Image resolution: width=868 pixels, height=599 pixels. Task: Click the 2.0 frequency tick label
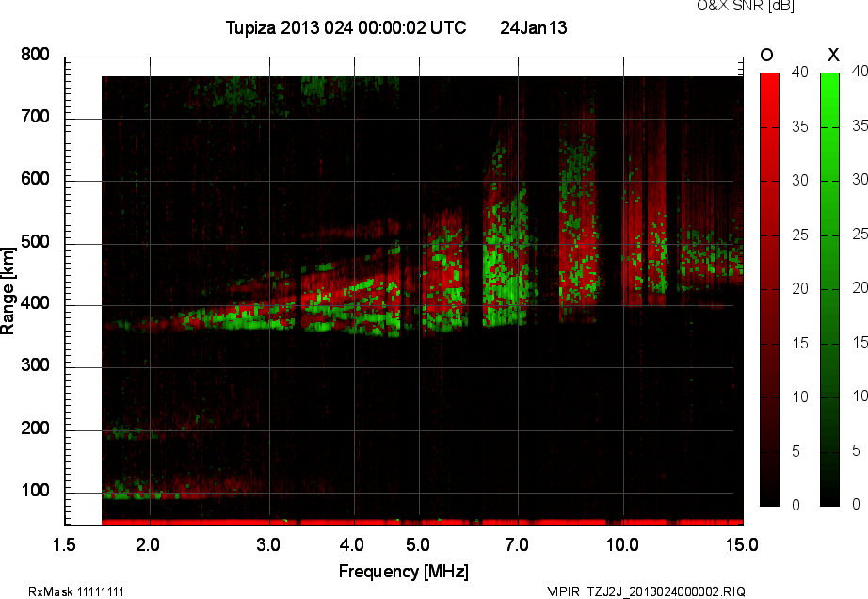point(148,544)
